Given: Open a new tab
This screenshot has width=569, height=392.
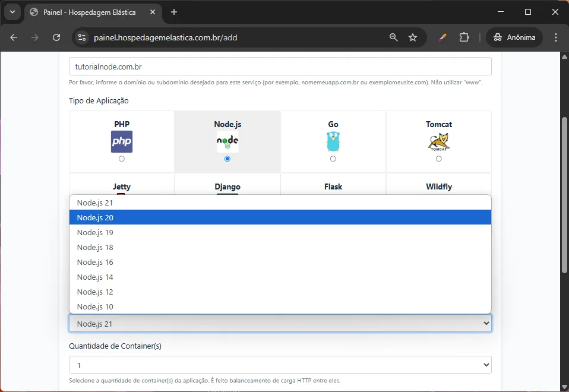Looking at the screenshot, I should 174,12.
